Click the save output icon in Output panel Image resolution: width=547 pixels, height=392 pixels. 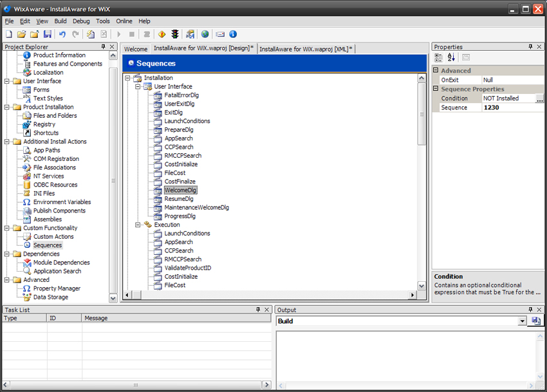[536, 321]
